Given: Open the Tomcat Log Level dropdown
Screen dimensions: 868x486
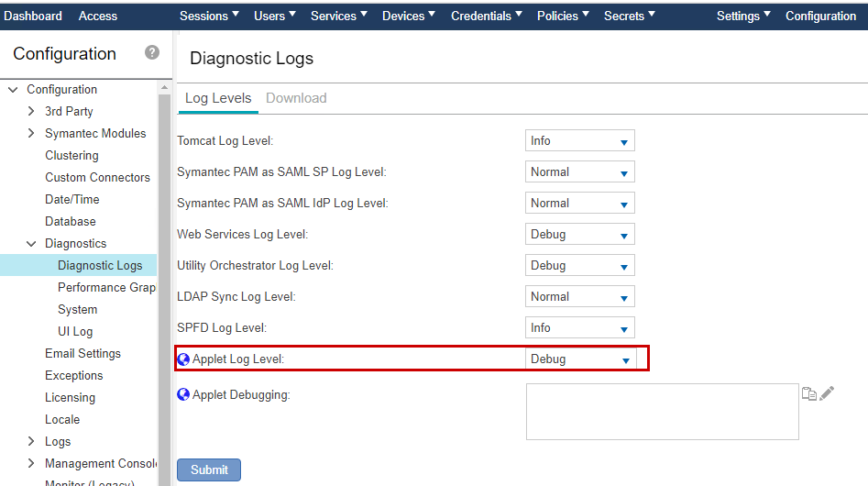Looking at the screenshot, I should click(579, 140).
